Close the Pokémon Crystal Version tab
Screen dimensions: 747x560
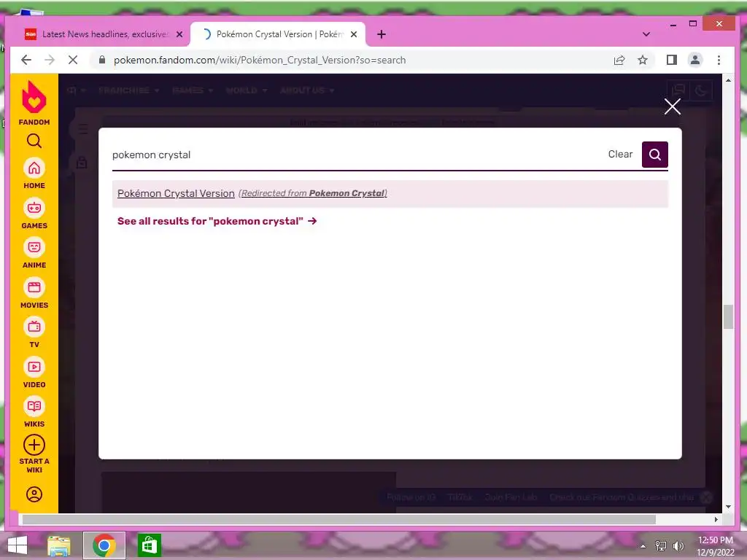pos(354,34)
